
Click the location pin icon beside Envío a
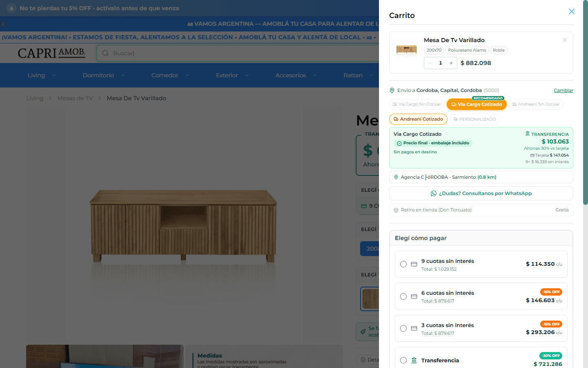click(x=392, y=90)
